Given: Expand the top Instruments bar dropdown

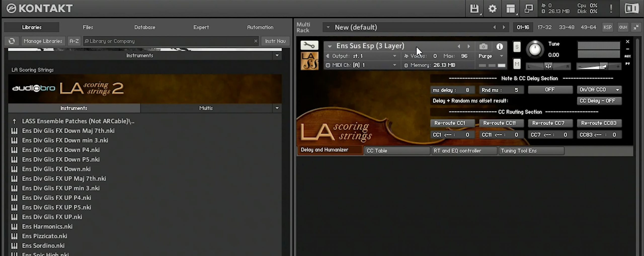Looking at the screenshot, I should (x=277, y=55).
